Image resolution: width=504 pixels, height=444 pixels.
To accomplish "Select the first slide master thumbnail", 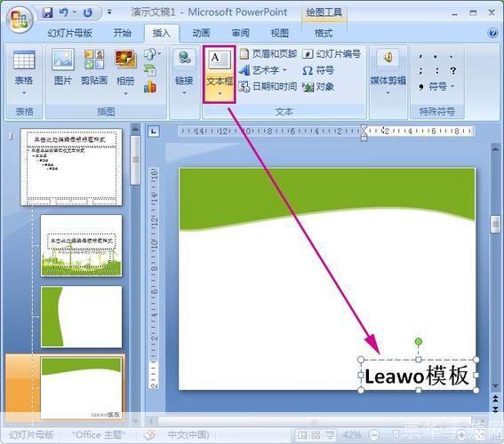I will [x=71, y=167].
